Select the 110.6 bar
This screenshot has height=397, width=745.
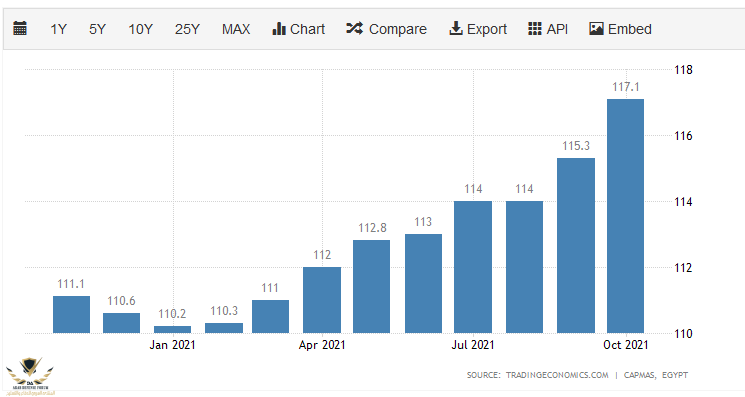tap(122, 323)
